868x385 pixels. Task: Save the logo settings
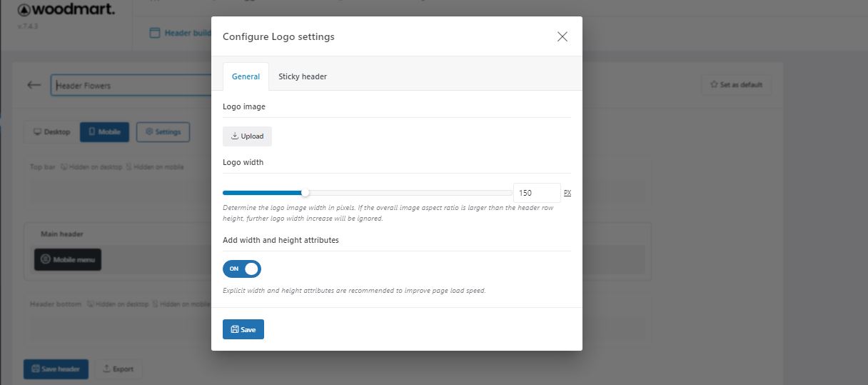click(x=243, y=329)
